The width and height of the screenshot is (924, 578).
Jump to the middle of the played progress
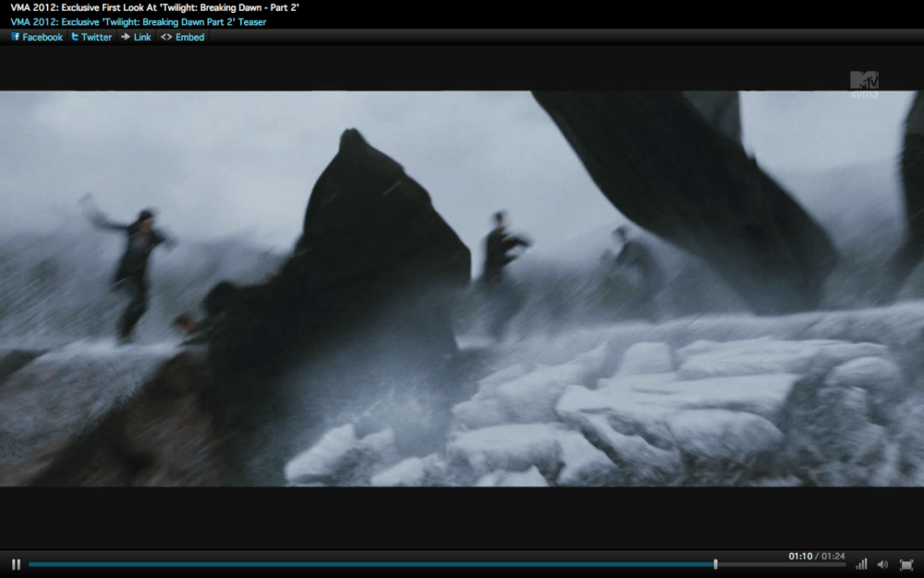pos(370,564)
